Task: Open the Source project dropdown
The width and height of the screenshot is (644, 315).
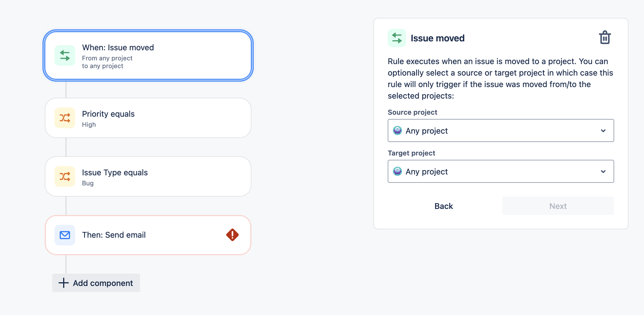Action: pos(501,130)
